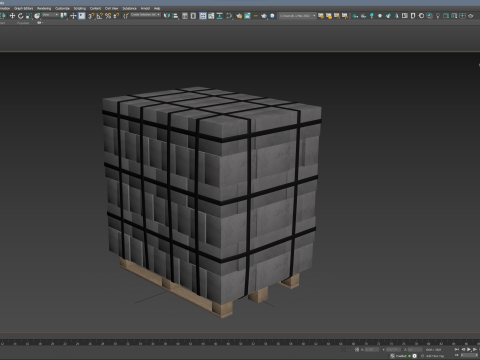Viewport: 480px width, 360px height.
Task: Toggle Key Mode below playback controls
Action: [x=457, y=355]
